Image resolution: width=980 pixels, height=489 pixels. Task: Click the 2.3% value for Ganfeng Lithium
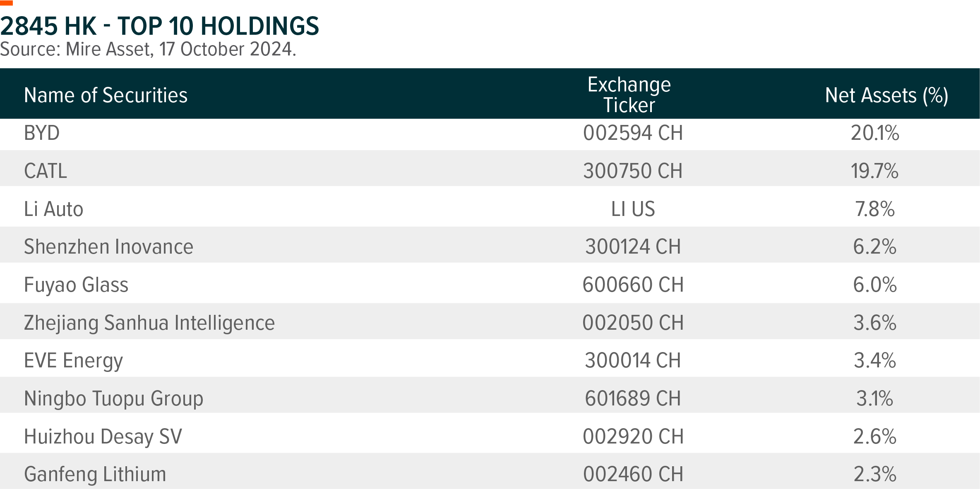click(x=874, y=475)
